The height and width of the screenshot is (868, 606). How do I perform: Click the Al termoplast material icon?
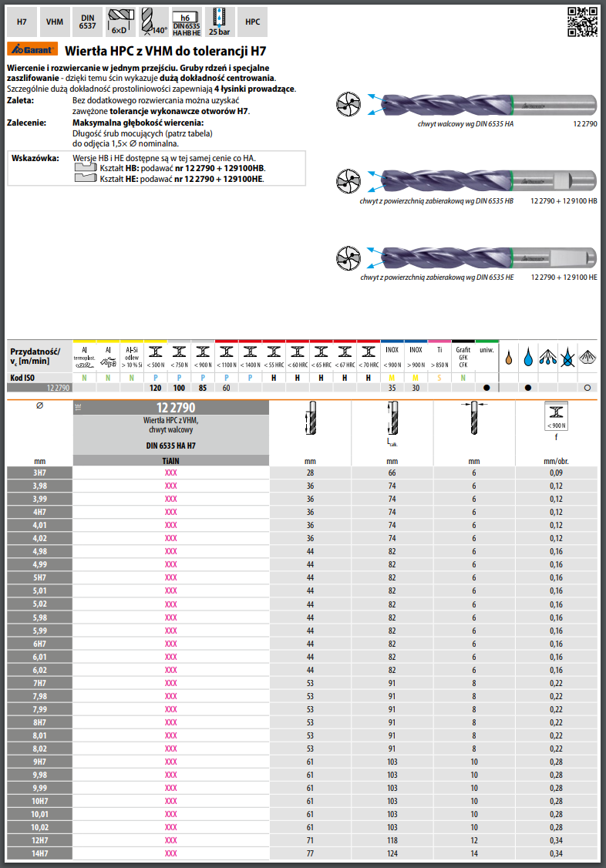click(x=84, y=356)
